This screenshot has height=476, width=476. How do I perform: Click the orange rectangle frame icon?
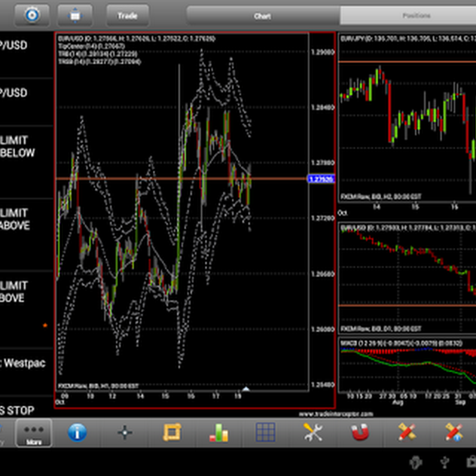pyautogui.click(x=171, y=433)
